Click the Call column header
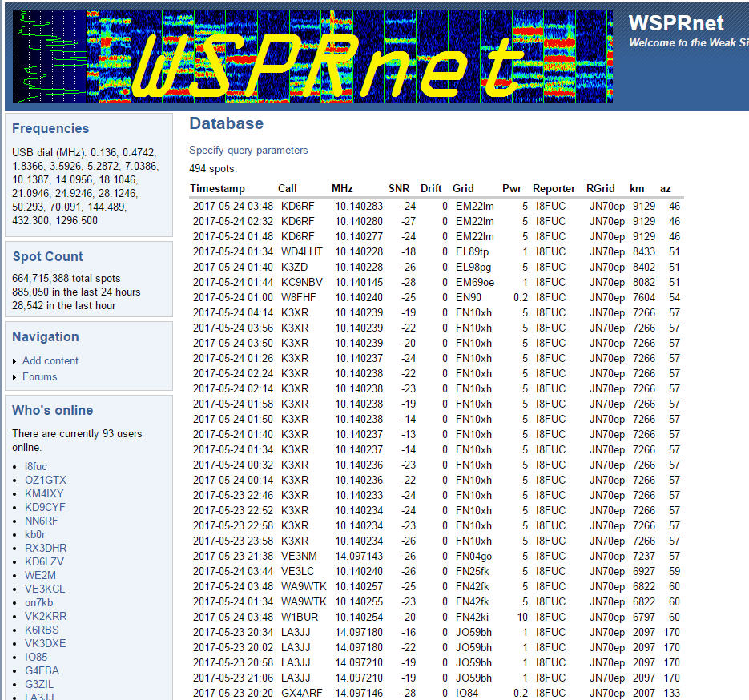The image size is (749, 700). click(x=287, y=188)
